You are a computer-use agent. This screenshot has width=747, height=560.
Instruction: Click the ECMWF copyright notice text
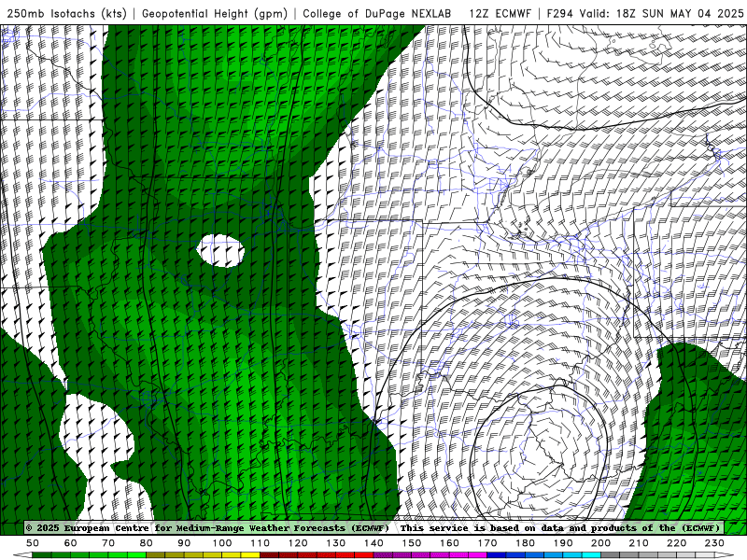point(207,528)
